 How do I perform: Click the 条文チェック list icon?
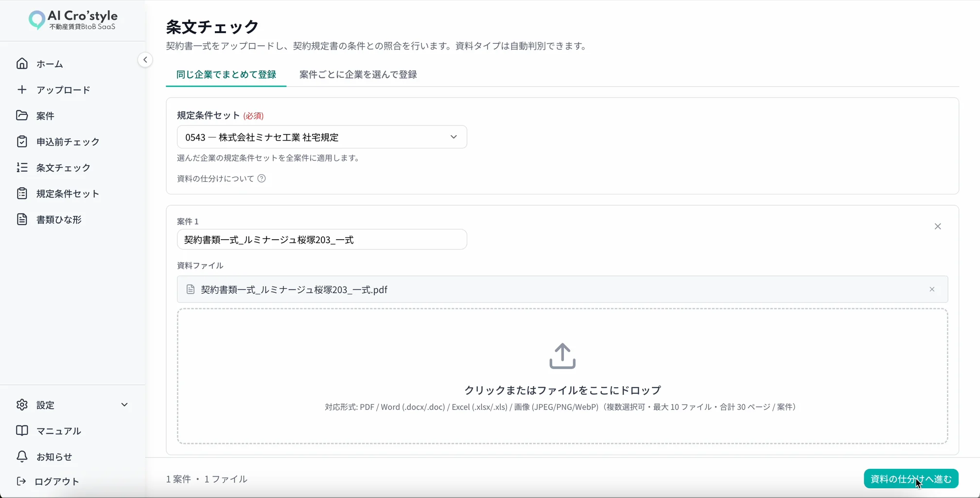pyautogui.click(x=22, y=167)
